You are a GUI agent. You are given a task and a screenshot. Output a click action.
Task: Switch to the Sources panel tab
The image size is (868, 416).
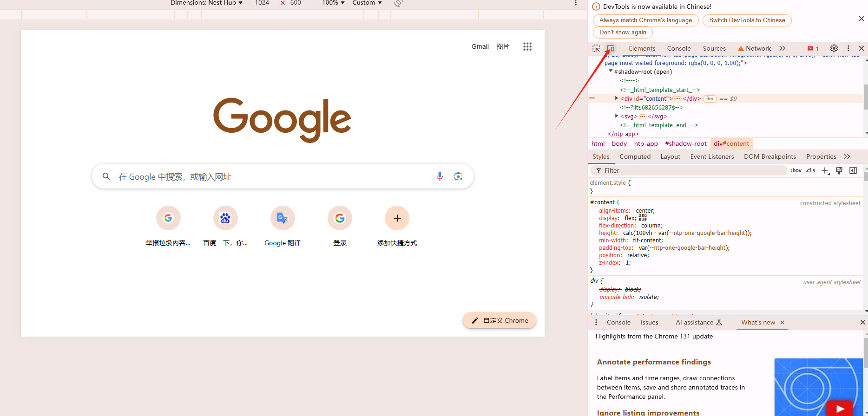[x=714, y=48]
